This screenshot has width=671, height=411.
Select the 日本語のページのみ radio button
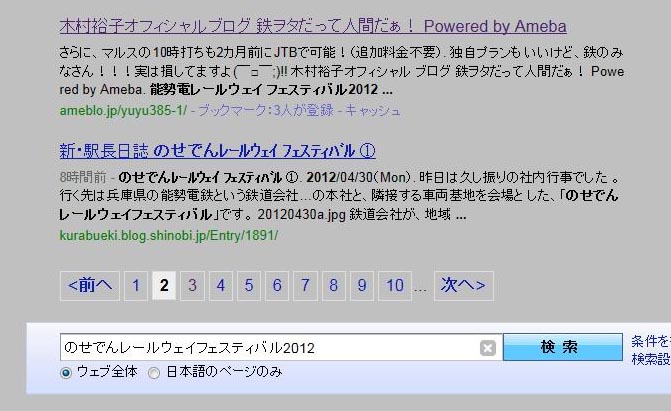pos(154,373)
